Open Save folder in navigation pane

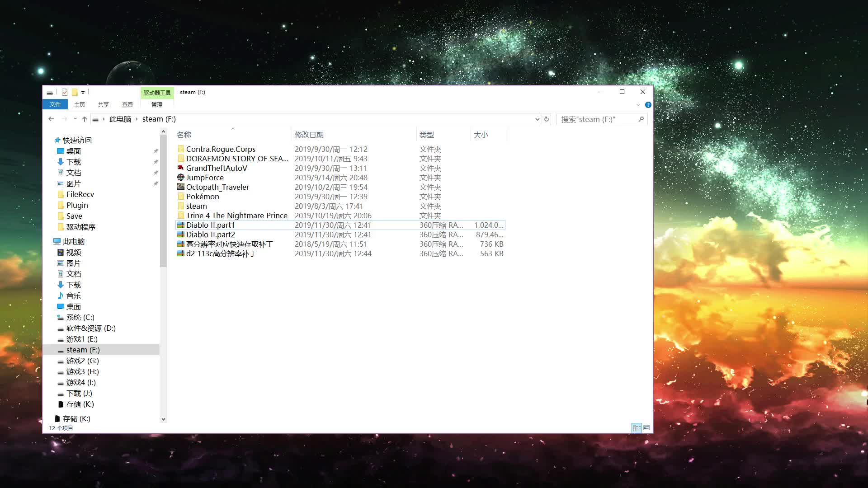[x=74, y=216]
